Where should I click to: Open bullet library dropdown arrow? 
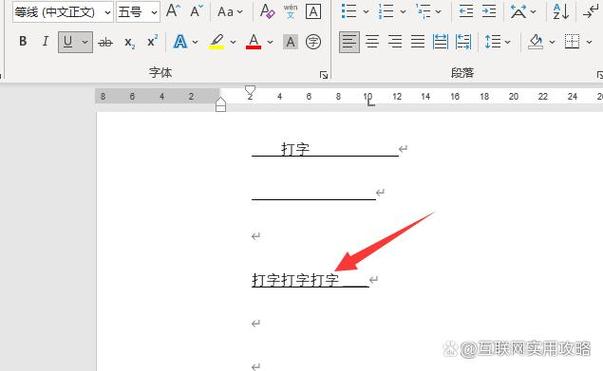(x=366, y=12)
